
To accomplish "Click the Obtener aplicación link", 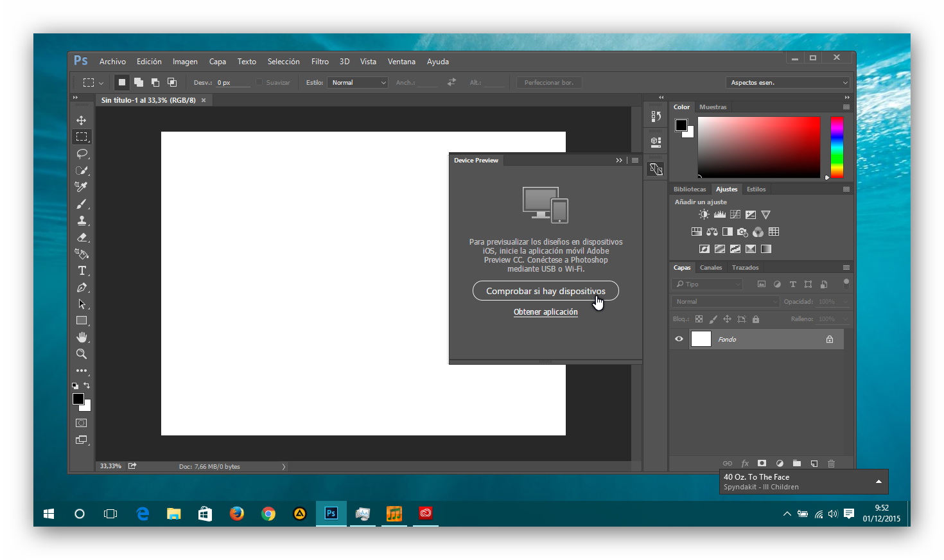I will tap(546, 312).
